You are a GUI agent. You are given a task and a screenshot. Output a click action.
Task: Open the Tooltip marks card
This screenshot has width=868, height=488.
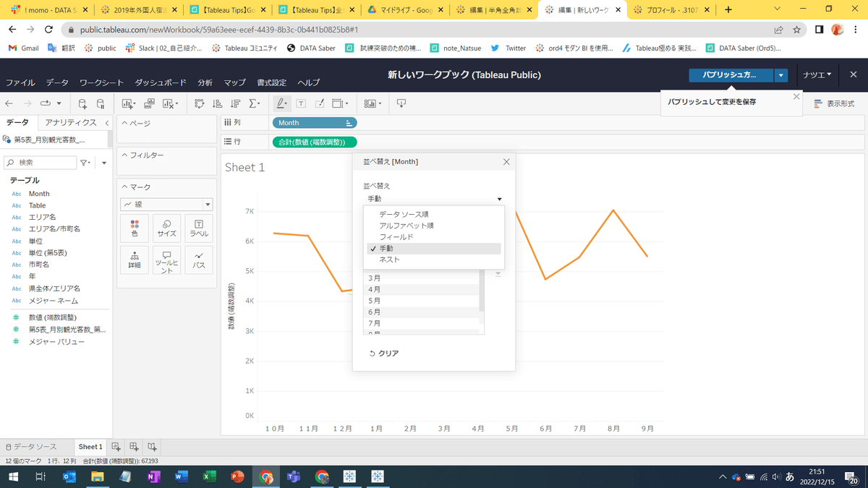coord(167,260)
